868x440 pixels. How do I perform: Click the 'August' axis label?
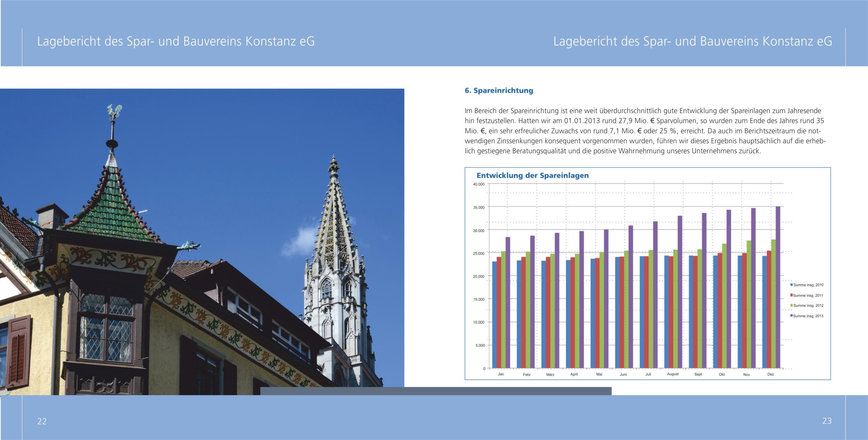click(x=673, y=374)
